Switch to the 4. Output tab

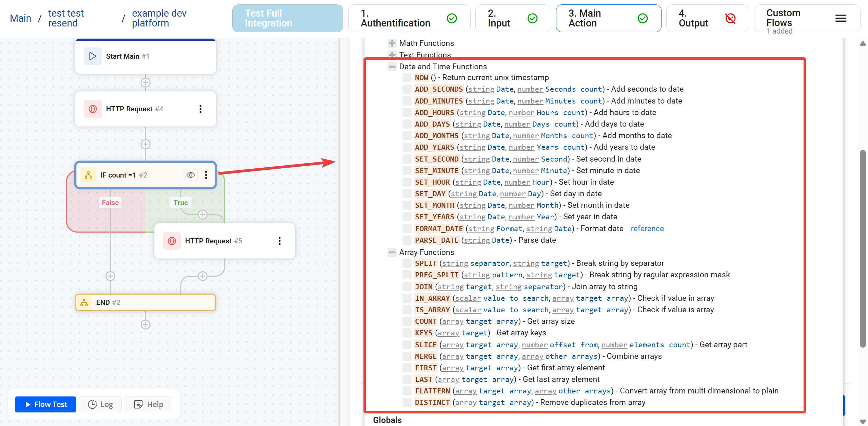click(x=707, y=18)
